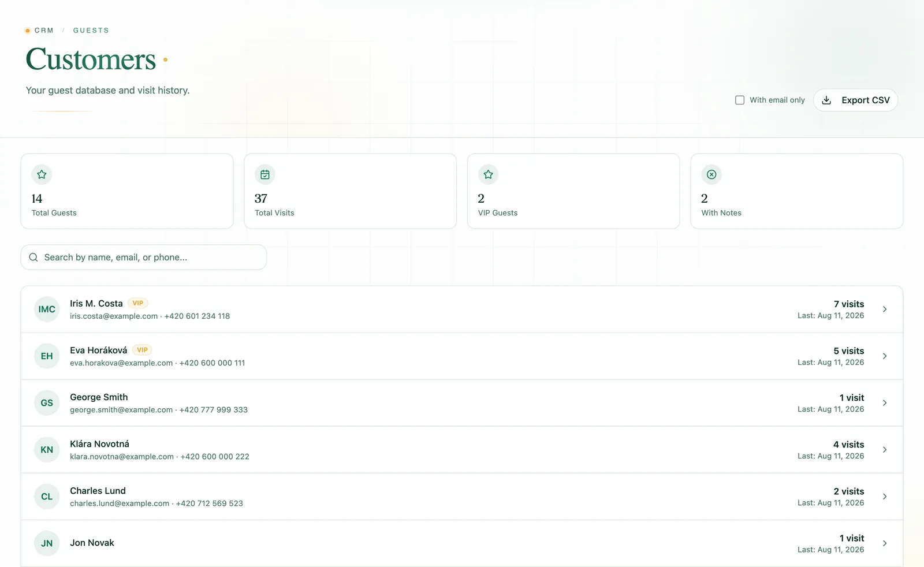This screenshot has width=924, height=567.
Task: Click VIP badge next to Iris M. Costa
Action: [x=138, y=303]
